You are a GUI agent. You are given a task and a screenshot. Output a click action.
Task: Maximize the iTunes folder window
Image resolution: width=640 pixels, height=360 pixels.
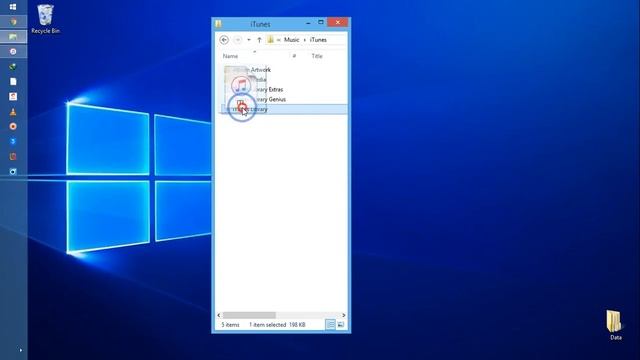321,22
